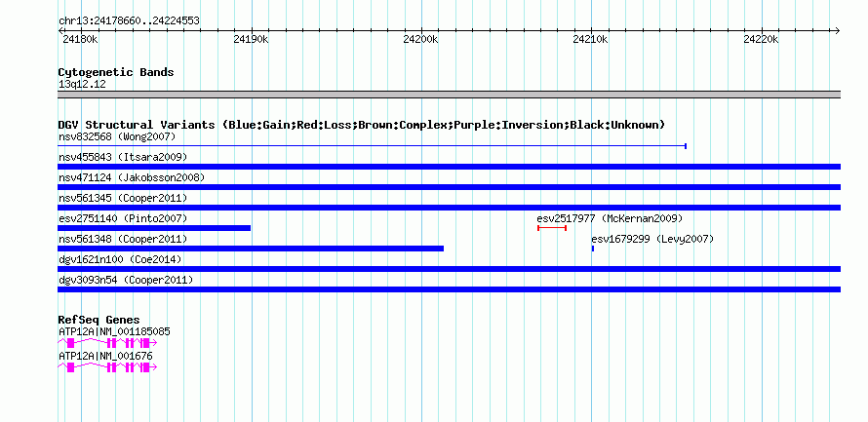
Task: Select the ATP12A NM_001185085 transcript glyph
Action: [107, 343]
